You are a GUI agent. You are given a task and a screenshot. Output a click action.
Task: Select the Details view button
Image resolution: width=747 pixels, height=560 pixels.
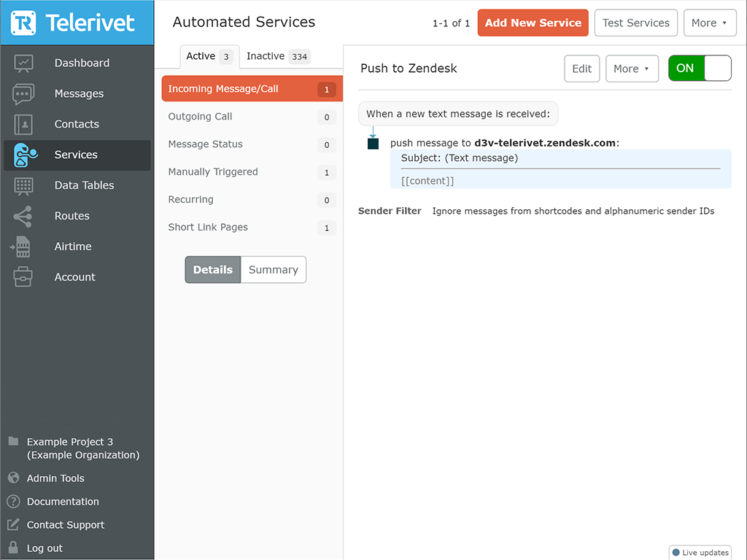pyautogui.click(x=212, y=270)
